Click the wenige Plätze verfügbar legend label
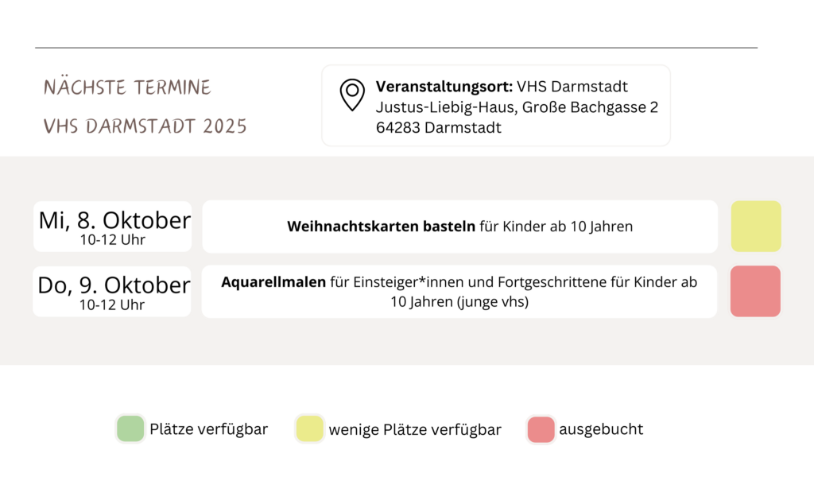The width and height of the screenshot is (814, 504). 415,430
